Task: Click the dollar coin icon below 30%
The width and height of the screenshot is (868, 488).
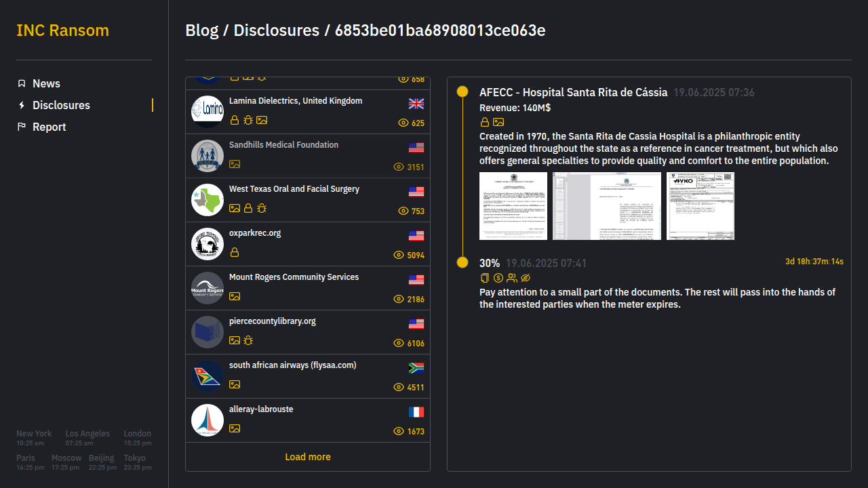Action: coord(498,278)
